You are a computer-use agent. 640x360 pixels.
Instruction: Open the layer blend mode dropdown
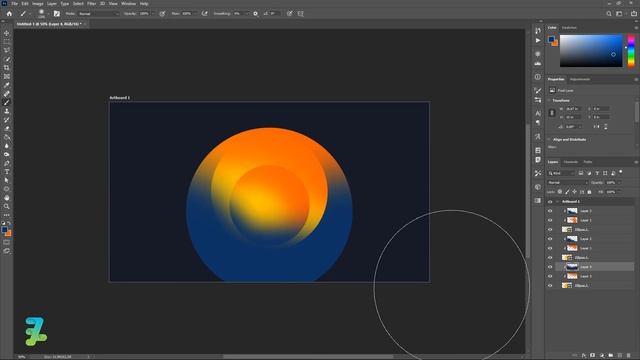tap(567, 182)
